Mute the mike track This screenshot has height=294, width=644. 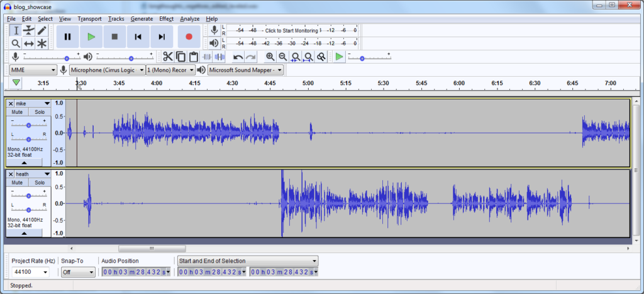[17, 111]
